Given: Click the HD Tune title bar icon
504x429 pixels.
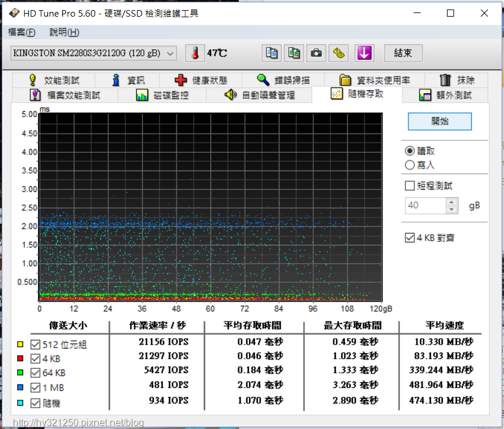Looking at the screenshot, I should [14, 13].
